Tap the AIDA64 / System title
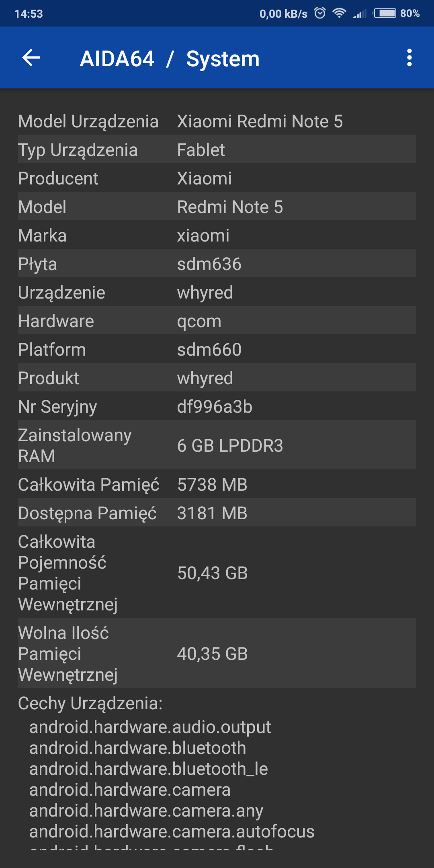434x868 pixels. coord(170,59)
